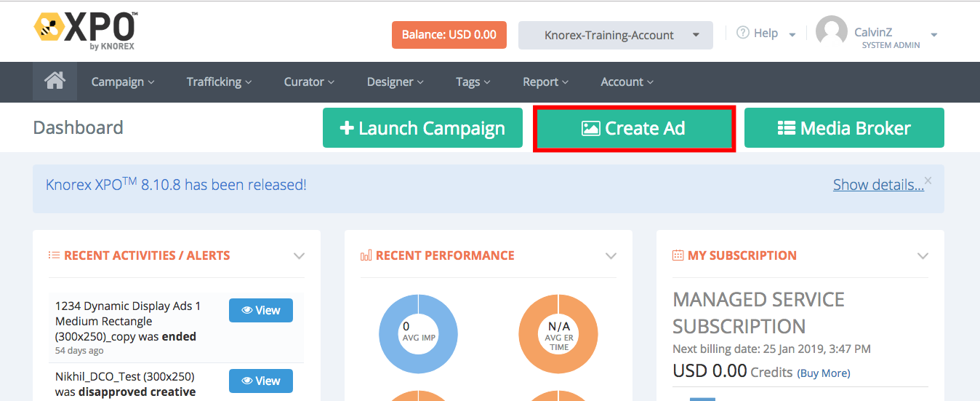Collapse the Recent Activities panel
The image size is (980, 401).
pyautogui.click(x=299, y=256)
